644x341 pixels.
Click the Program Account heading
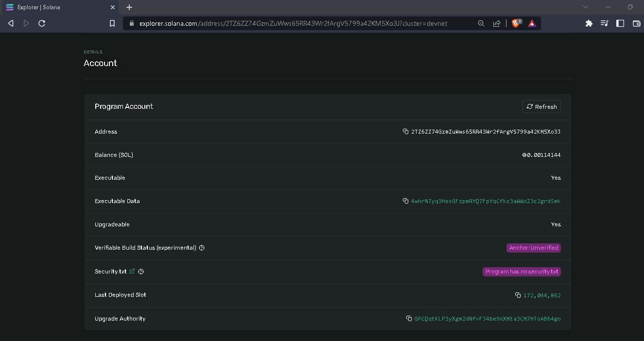point(124,106)
